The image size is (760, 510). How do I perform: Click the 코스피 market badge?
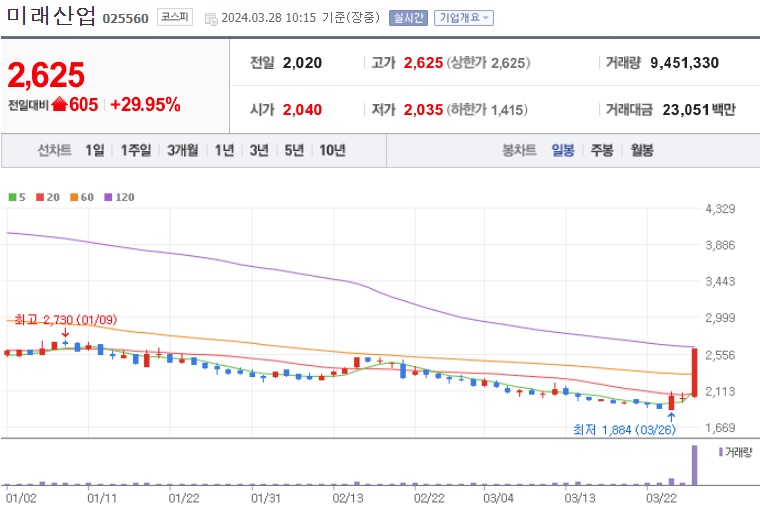click(174, 17)
